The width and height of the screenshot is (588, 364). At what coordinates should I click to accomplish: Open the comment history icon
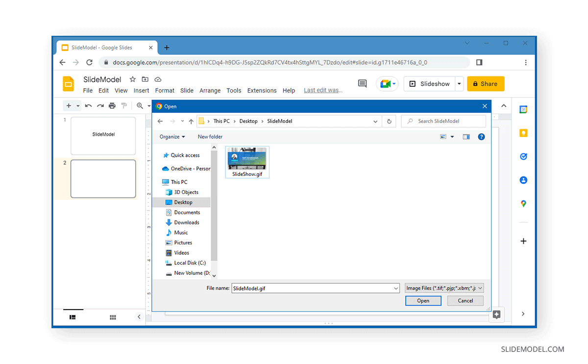pyautogui.click(x=362, y=84)
